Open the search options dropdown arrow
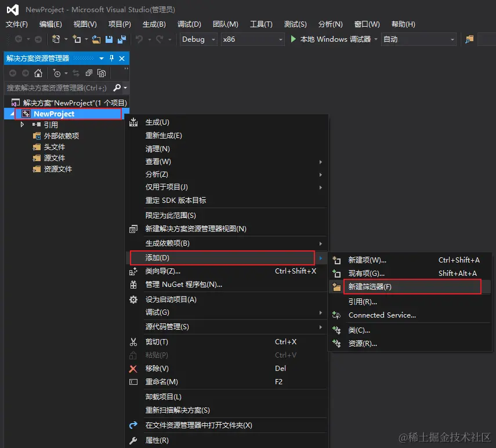Viewport: 496px width, 448px height. [125, 88]
